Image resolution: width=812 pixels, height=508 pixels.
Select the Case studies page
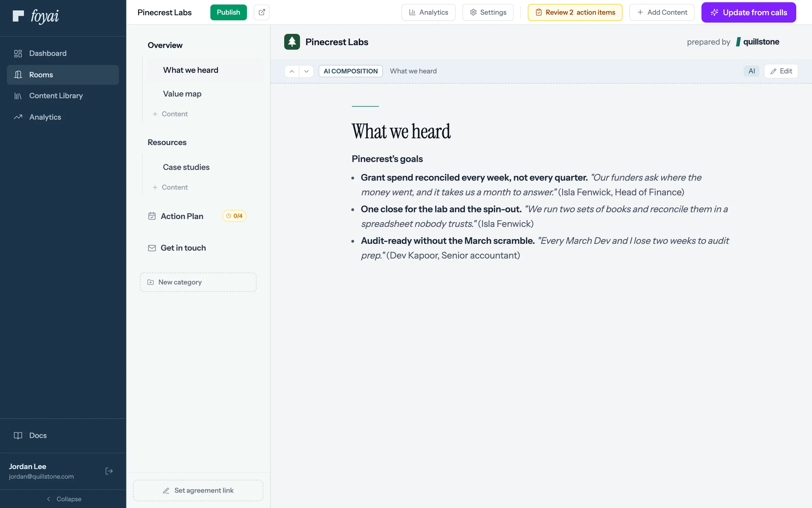click(x=206, y=167)
